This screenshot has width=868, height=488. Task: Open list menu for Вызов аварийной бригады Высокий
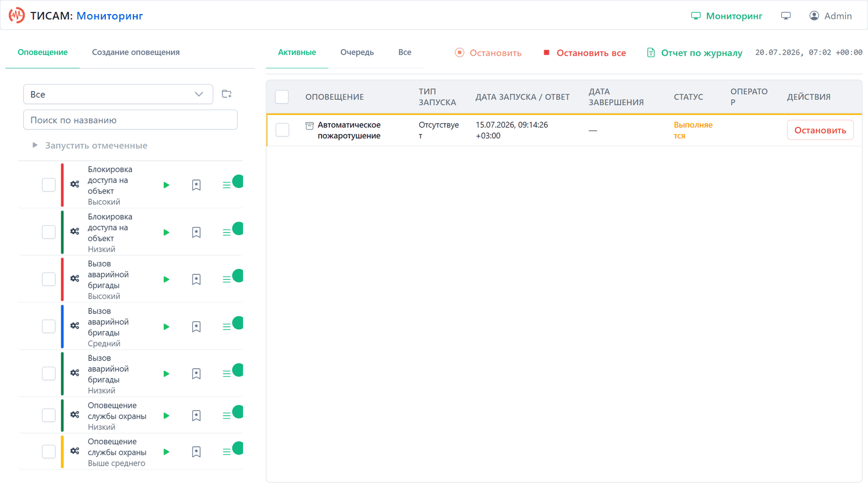click(x=227, y=279)
